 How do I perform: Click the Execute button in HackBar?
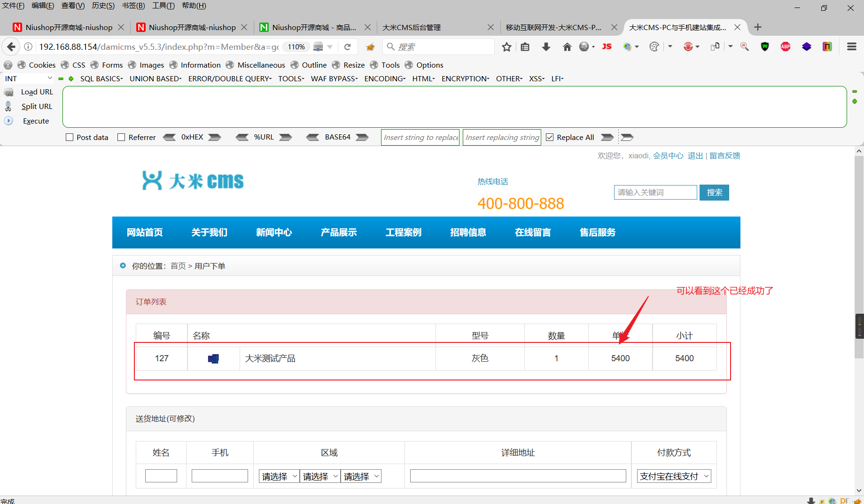(x=36, y=121)
